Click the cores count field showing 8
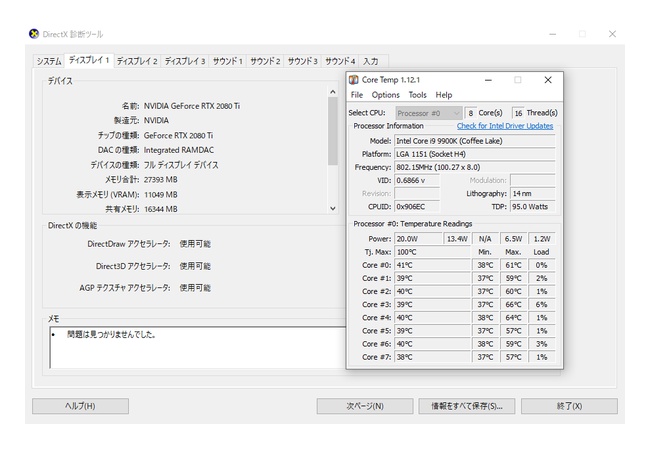650x450 pixels. click(471, 113)
